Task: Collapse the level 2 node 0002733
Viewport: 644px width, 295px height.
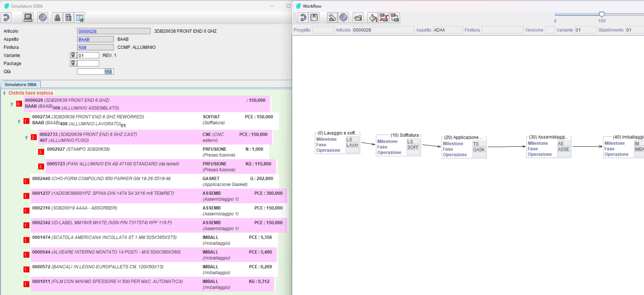Action: tap(26, 137)
